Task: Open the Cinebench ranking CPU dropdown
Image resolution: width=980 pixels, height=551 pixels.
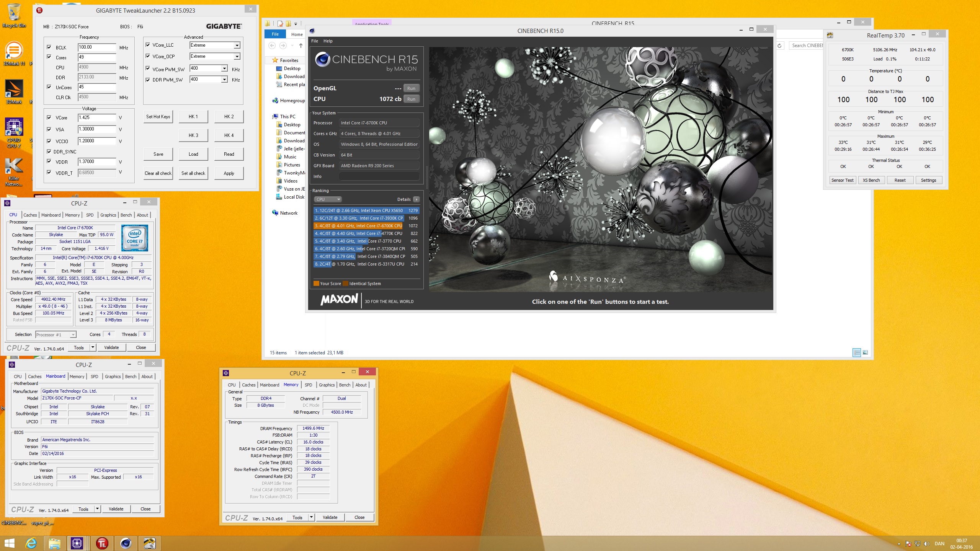Action: [328, 199]
